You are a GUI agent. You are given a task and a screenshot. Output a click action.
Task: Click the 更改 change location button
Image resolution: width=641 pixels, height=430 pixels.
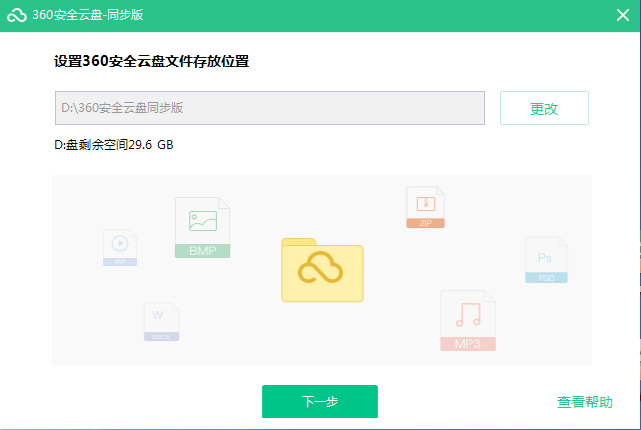point(544,108)
